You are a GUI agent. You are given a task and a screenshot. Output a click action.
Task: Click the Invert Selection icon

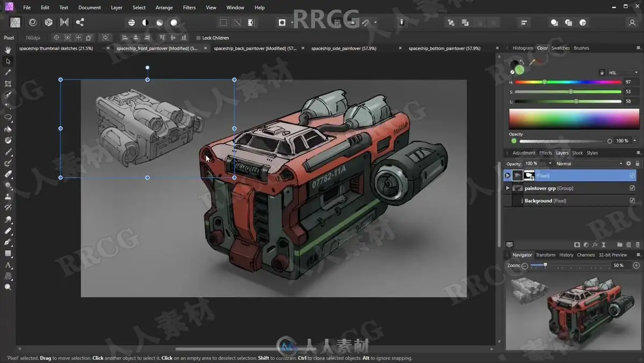click(251, 23)
